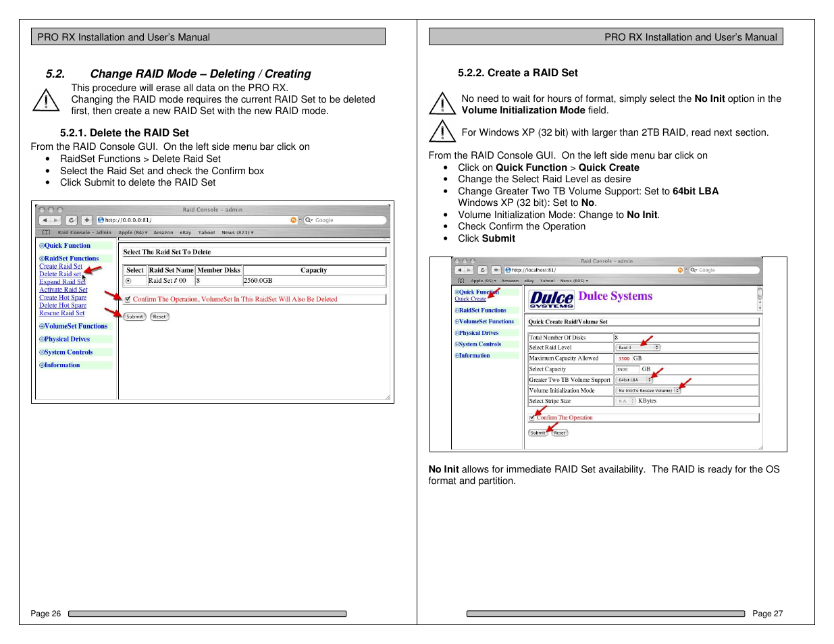Click the forward arrow in the localhost:81 browser
This screenshot has height=644, width=834.
(469, 270)
